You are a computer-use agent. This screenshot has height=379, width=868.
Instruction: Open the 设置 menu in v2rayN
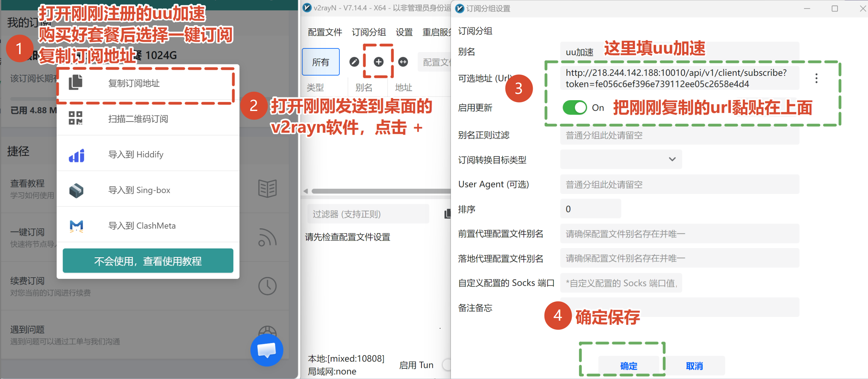coord(404,32)
